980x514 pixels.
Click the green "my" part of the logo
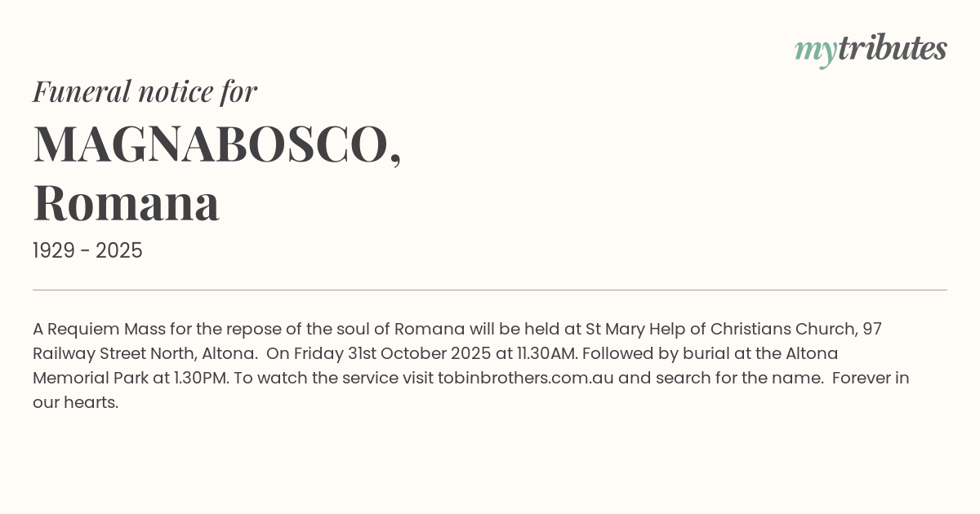(815, 51)
